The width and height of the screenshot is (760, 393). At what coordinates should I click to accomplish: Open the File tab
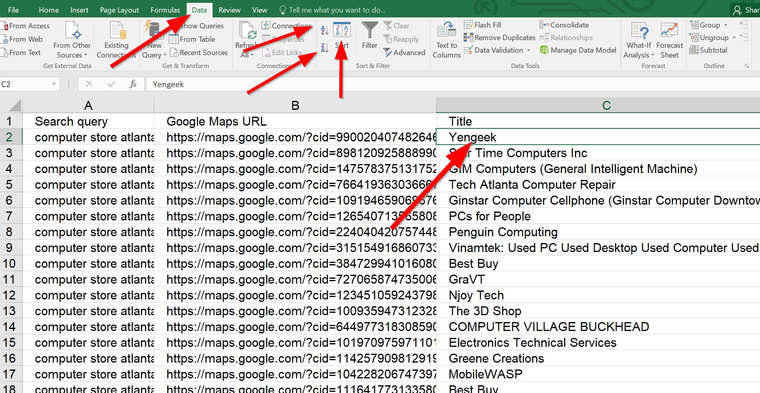tap(13, 10)
